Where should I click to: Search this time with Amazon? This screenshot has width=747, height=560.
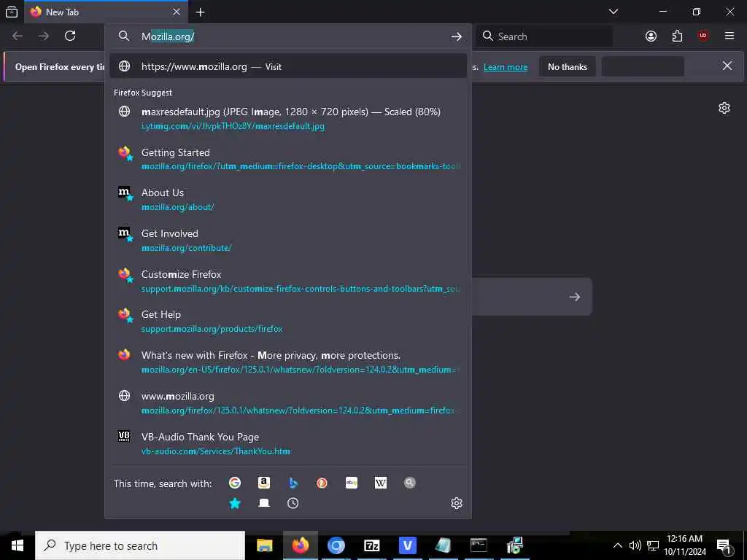point(264,483)
